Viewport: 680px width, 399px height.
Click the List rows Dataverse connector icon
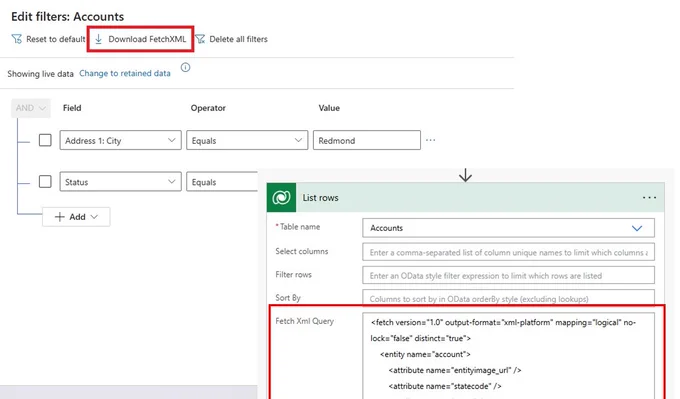281,198
